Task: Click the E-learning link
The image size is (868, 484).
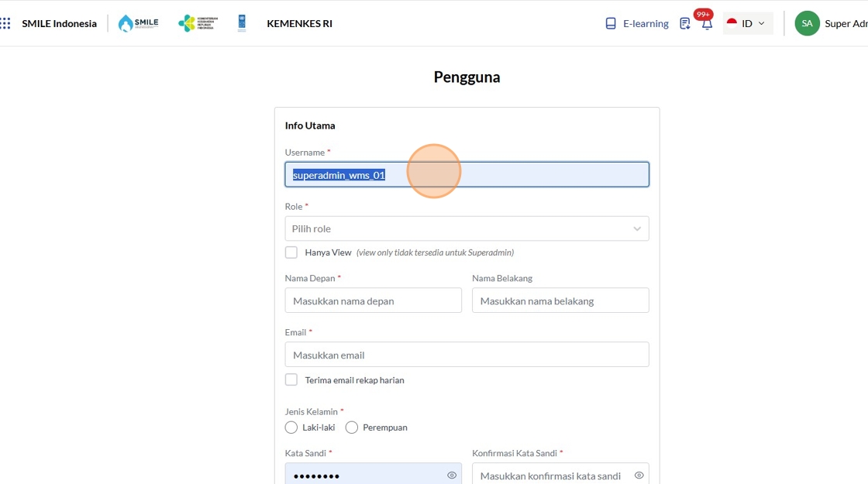Action: (x=646, y=24)
